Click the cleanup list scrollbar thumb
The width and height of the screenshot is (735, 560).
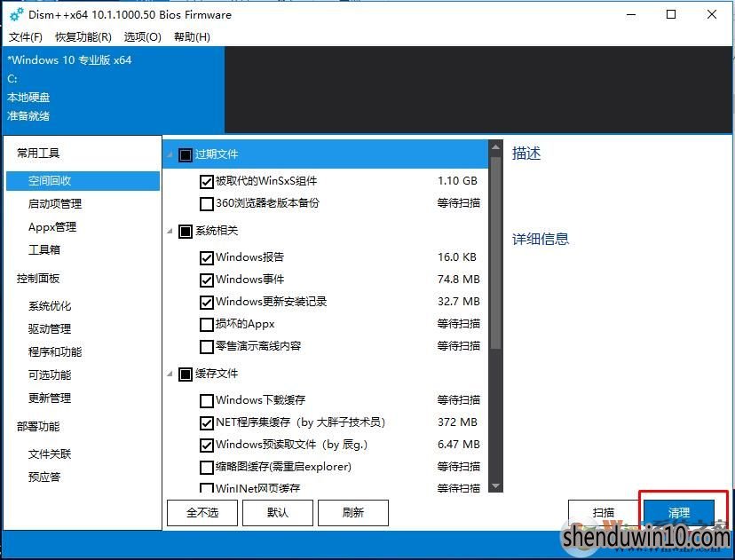click(x=495, y=253)
